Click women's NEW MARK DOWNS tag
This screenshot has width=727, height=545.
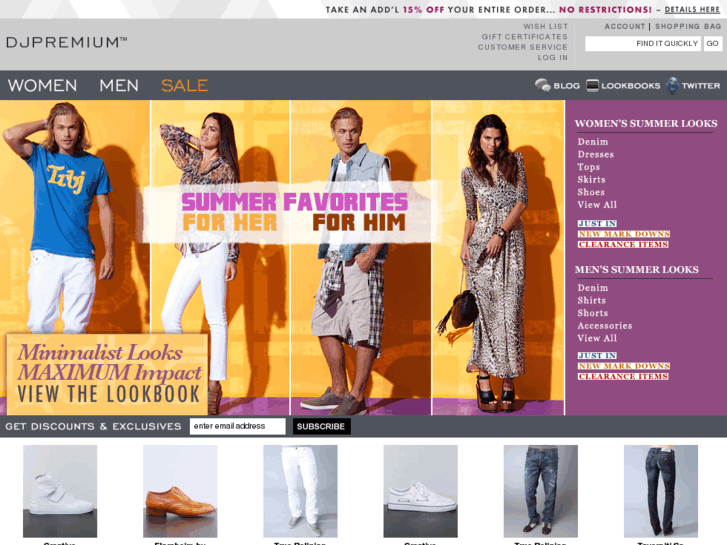coord(624,234)
